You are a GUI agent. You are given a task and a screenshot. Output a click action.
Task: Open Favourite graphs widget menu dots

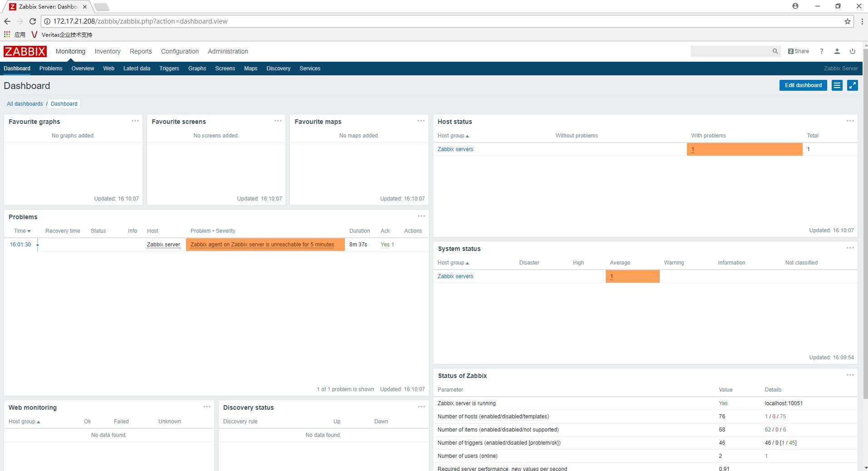135,121
